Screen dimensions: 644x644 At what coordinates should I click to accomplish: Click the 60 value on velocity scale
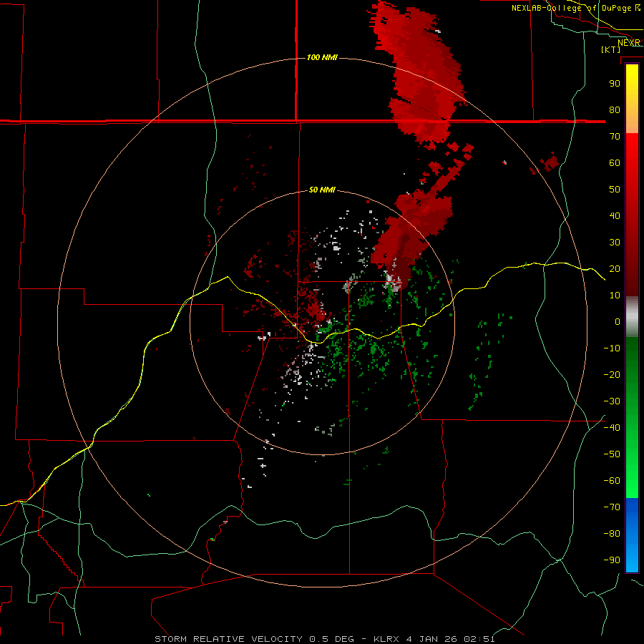[x=615, y=162]
